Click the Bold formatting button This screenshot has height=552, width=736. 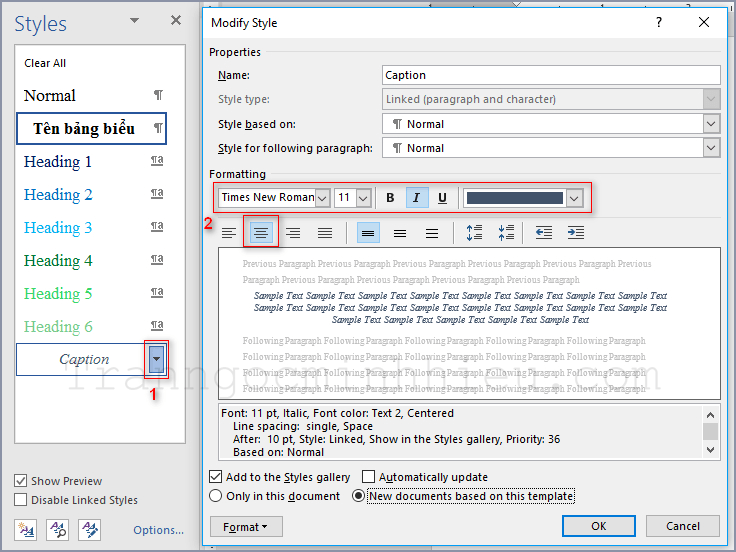(391, 198)
